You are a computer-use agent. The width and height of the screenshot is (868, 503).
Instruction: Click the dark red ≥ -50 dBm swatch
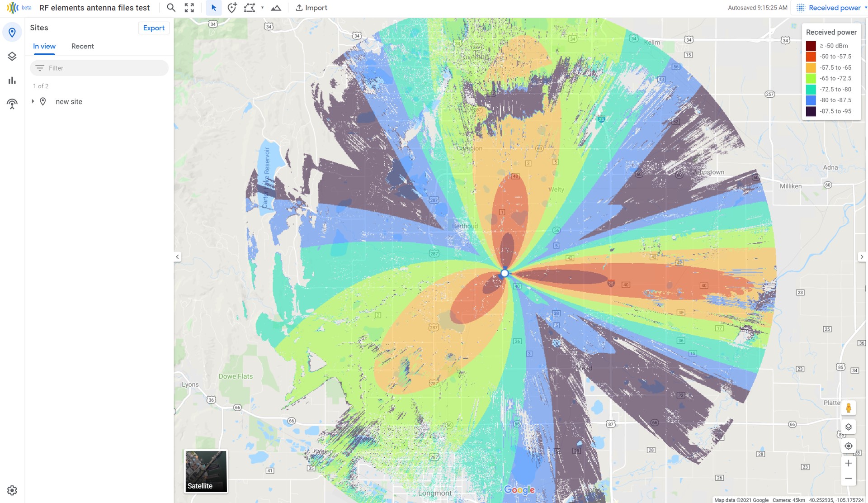[811, 46]
